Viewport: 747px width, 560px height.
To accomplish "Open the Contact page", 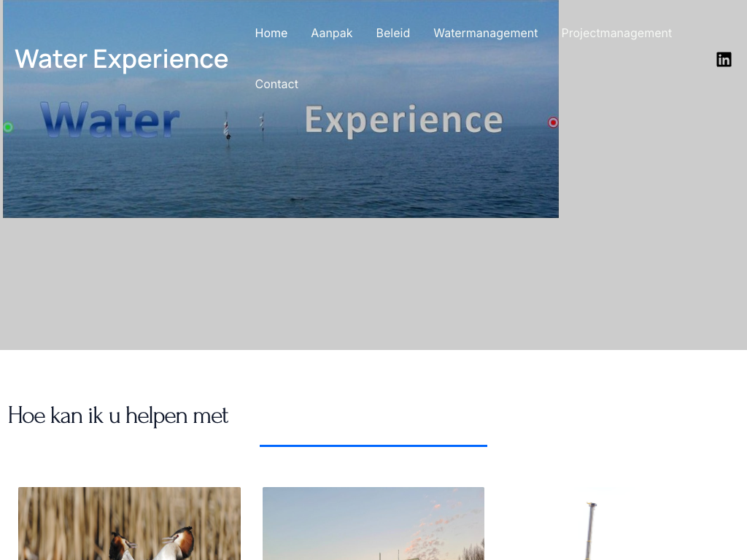I will pos(276,85).
